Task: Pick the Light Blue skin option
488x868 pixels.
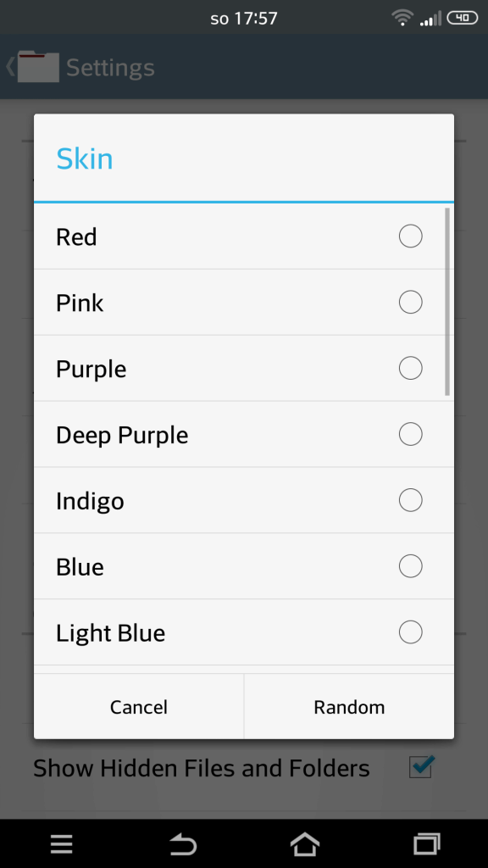Action: coord(244,632)
